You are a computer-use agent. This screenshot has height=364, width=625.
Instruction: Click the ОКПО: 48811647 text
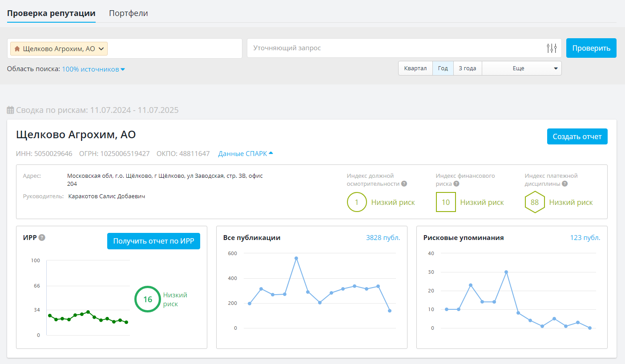[x=183, y=154]
